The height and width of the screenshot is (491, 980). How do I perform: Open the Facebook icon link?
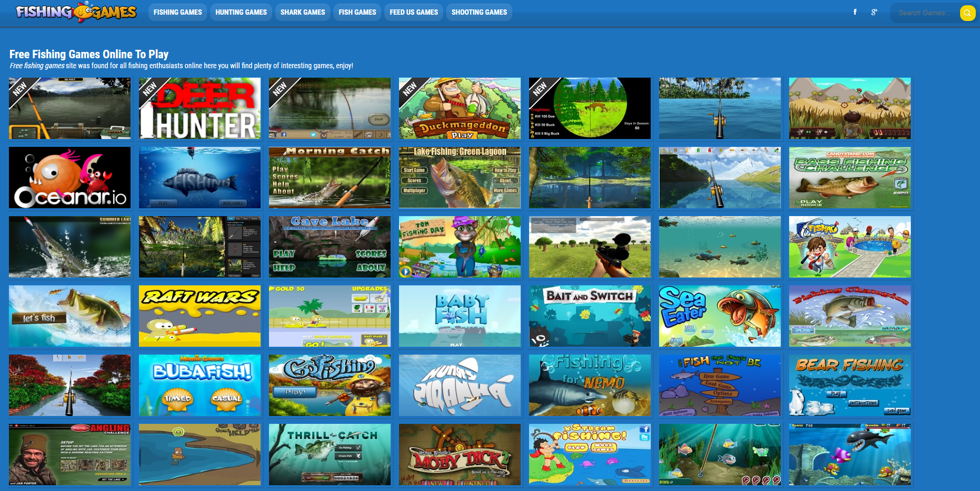855,12
